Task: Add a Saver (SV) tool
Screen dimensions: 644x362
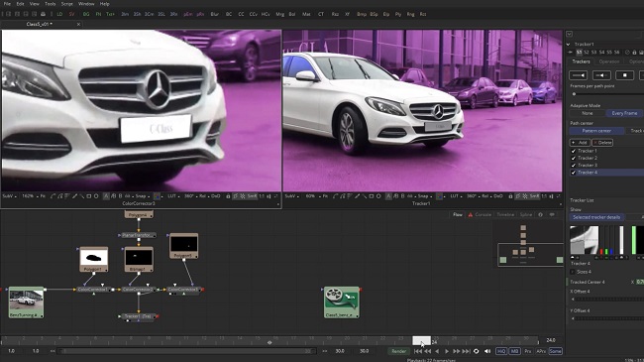Action: click(72, 14)
